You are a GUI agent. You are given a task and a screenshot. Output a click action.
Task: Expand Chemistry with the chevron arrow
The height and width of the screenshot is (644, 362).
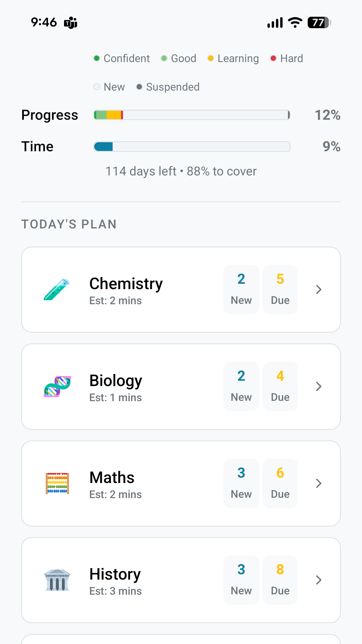point(319,289)
